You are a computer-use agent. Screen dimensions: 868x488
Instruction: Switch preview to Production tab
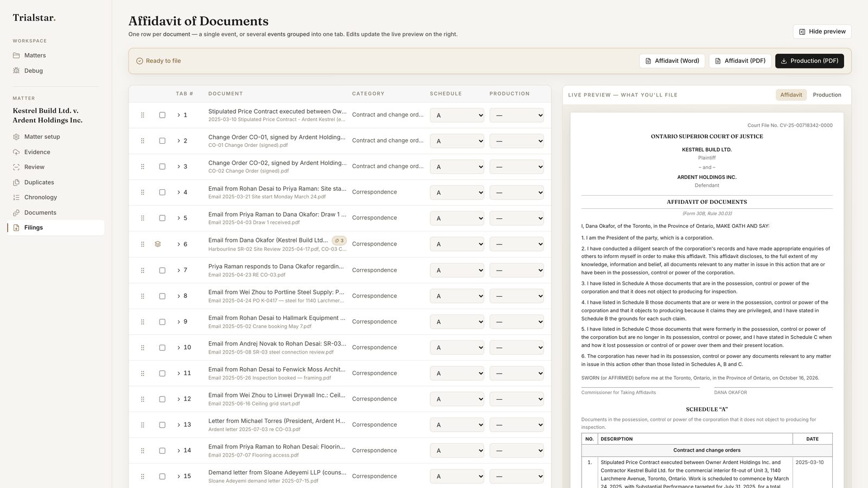(827, 95)
